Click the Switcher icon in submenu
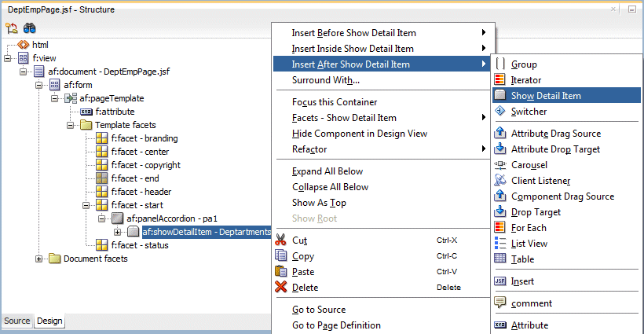The width and height of the screenshot is (644, 334). 499,111
